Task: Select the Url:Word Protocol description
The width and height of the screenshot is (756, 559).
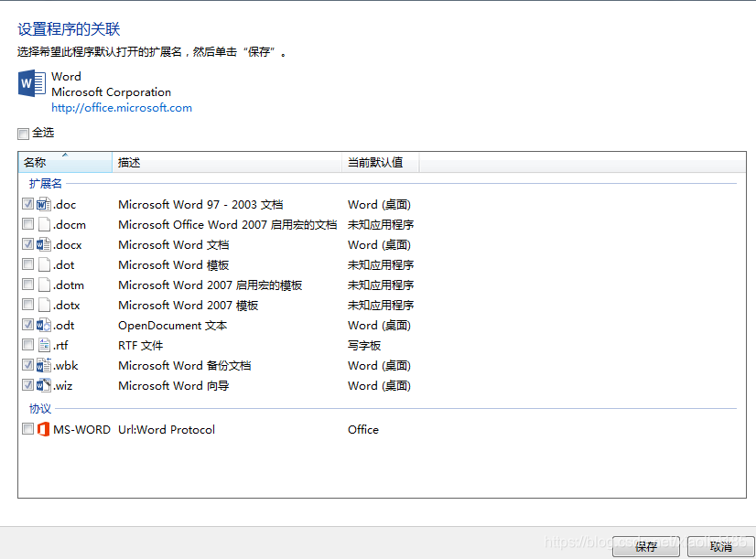Action: click(x=167, y=429)
